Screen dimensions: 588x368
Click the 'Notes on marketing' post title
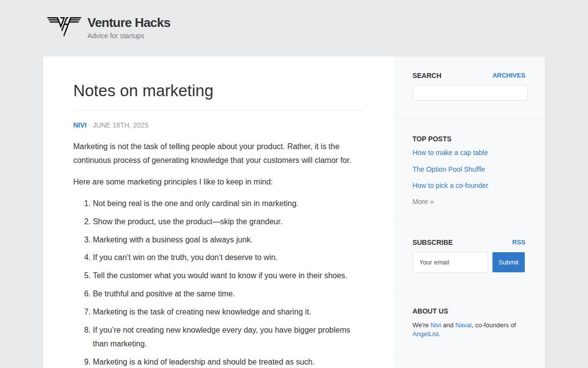143,91
